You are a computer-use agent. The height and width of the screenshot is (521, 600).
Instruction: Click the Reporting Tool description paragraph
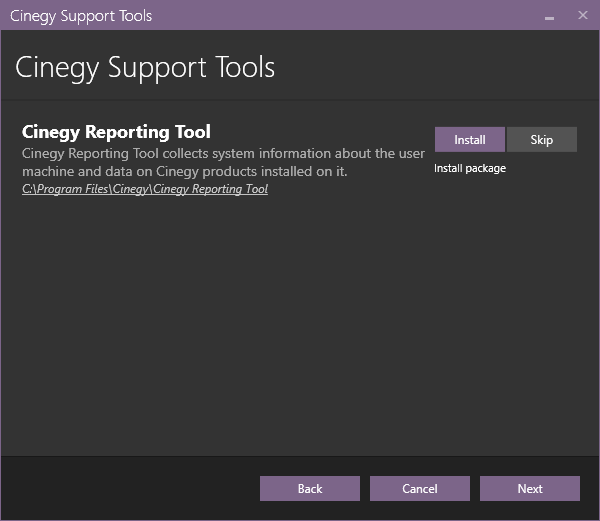pos(223,162)
